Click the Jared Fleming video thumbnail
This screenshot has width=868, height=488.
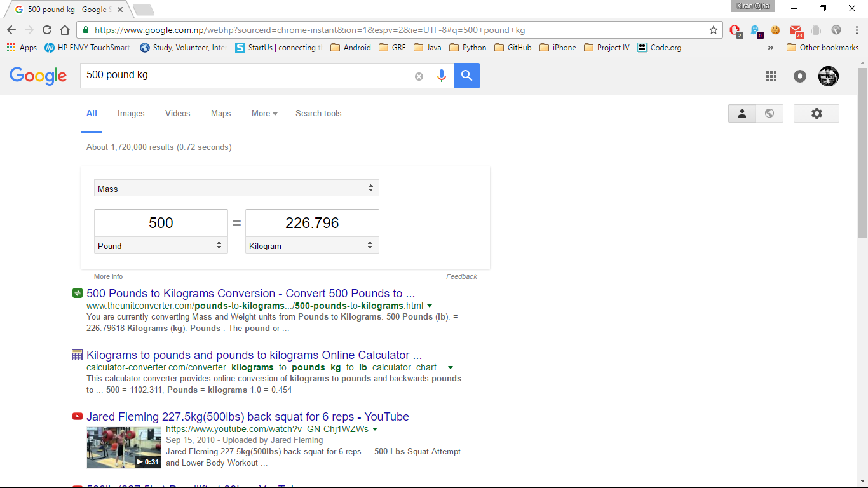(x=124, y=447)
